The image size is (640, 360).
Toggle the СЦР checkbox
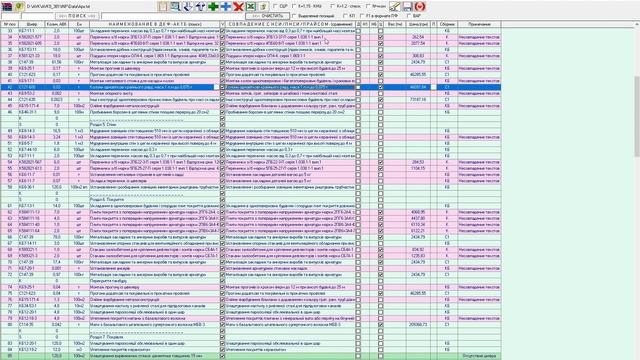tap(276, 6)
